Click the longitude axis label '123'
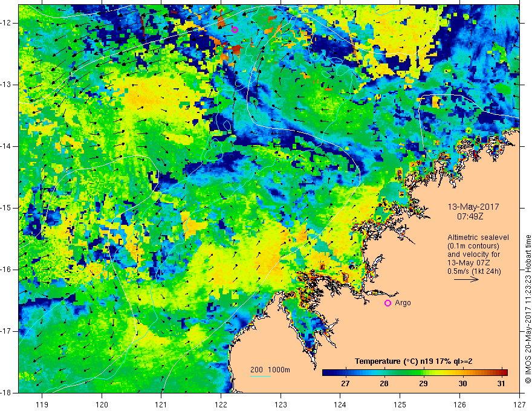 tap(281, 404)
